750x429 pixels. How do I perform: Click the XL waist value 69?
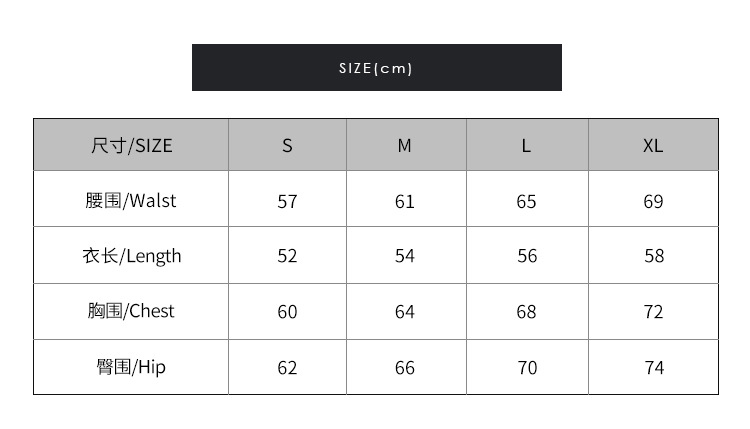(x=653, y=201)
